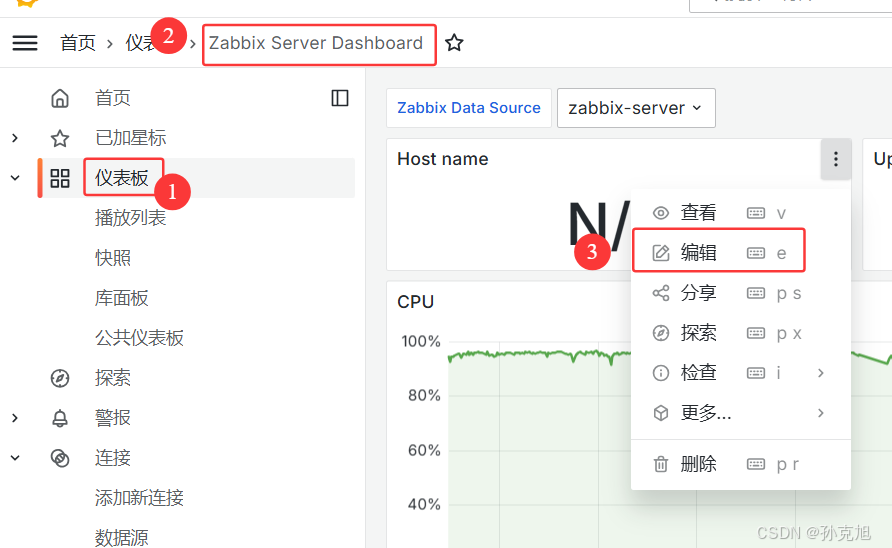Viewport: 892px width, 548px height.
Task: Open the zabbix-server host dropdown
Action: (x=636, y=108)
